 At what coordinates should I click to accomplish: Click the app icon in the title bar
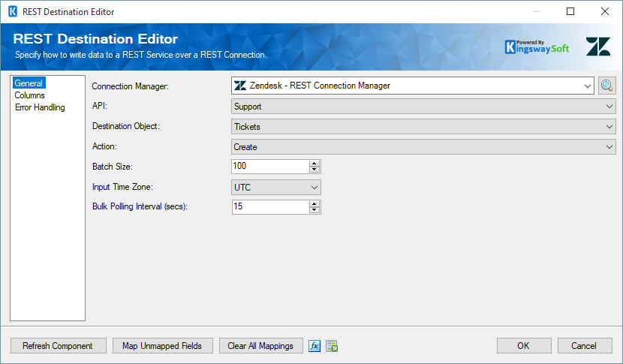coord(13,11)
